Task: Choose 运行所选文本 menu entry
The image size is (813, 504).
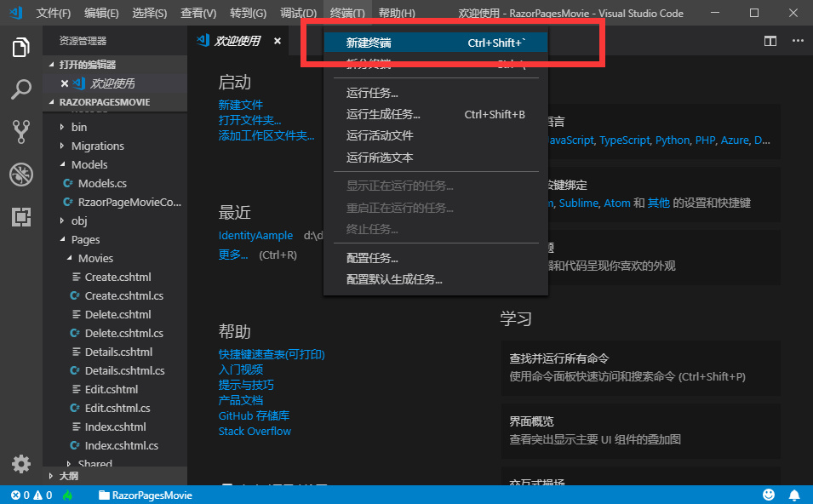Action: pyautogui.click(x=436, y=157)
